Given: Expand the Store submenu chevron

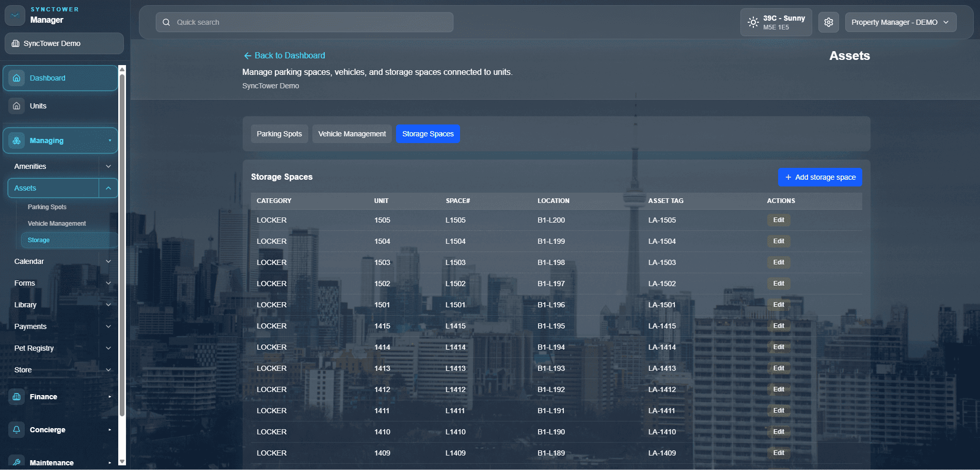Looking at the screenshot, I should (x=108, y=370).
